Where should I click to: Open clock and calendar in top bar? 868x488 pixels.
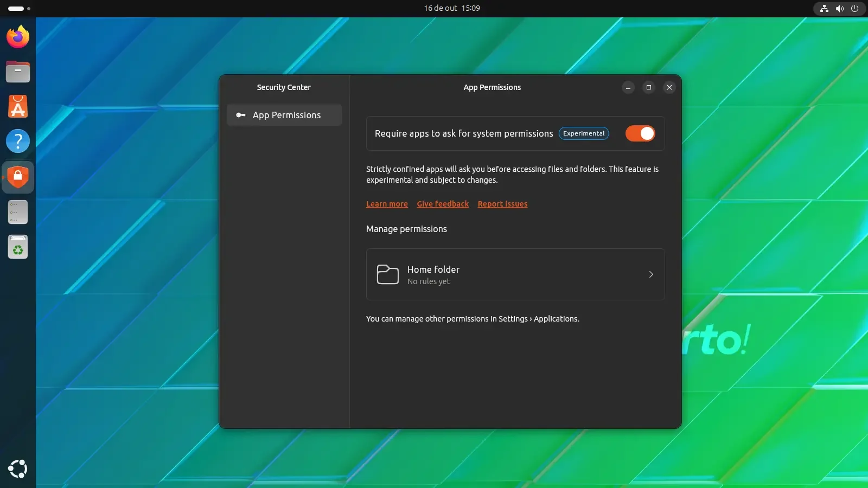point(452,8)
